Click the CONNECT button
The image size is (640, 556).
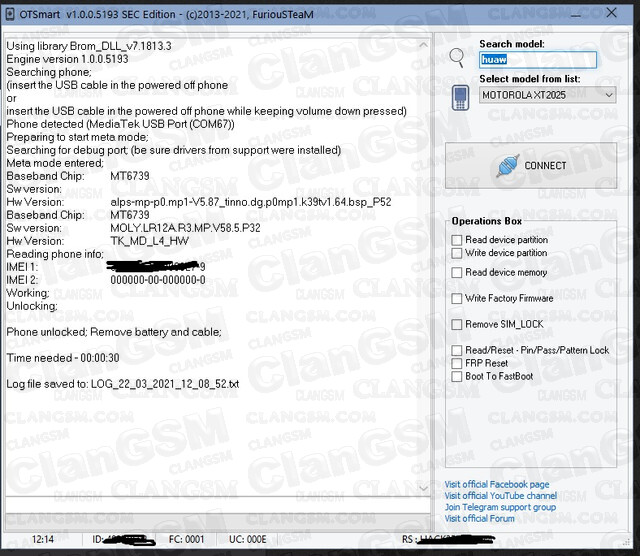tap(531, 165)
